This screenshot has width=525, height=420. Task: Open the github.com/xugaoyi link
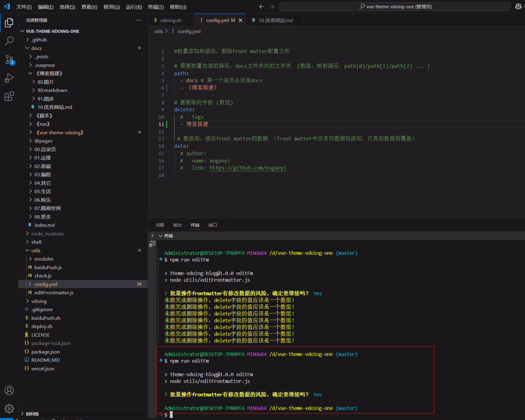tap(248, 168)
